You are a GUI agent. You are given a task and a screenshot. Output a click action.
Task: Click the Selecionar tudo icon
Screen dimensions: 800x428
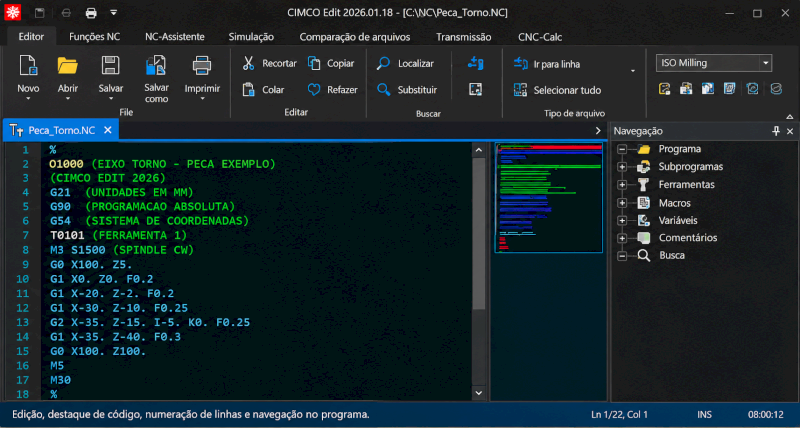pos(520,90)
